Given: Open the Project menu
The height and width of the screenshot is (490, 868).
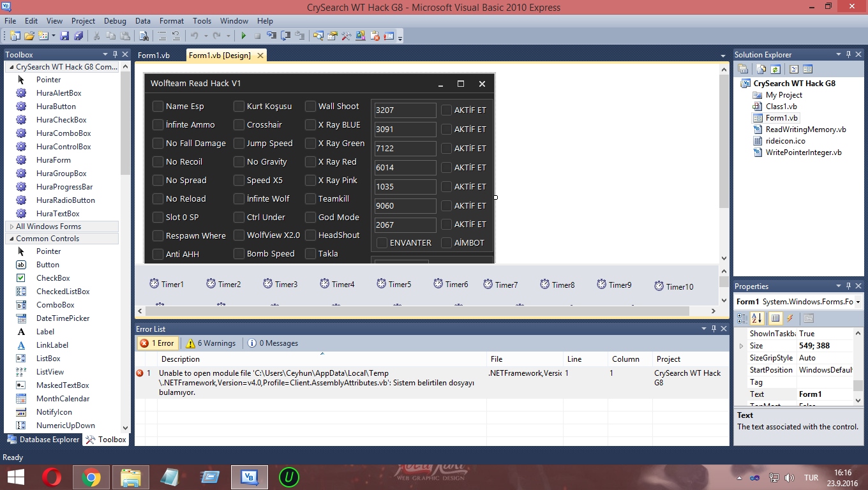Looking at the screenshot, I should coord(83,21).
